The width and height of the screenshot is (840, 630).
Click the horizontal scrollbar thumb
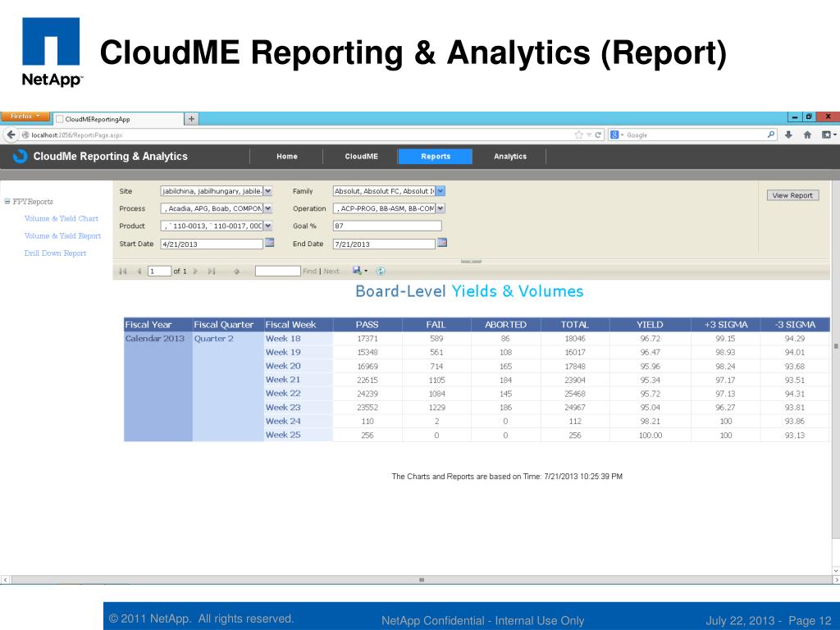[x=421, y=580]
